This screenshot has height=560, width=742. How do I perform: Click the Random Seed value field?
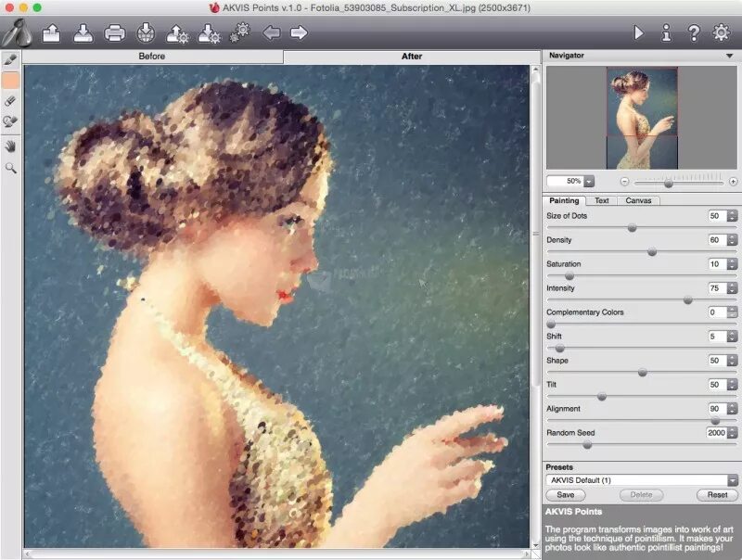[716, 433]
